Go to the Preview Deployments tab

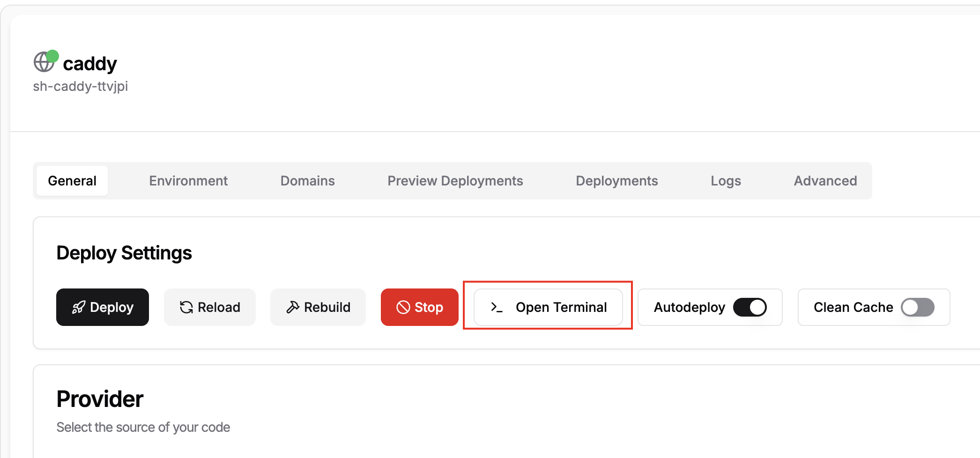tap(455, 181)
